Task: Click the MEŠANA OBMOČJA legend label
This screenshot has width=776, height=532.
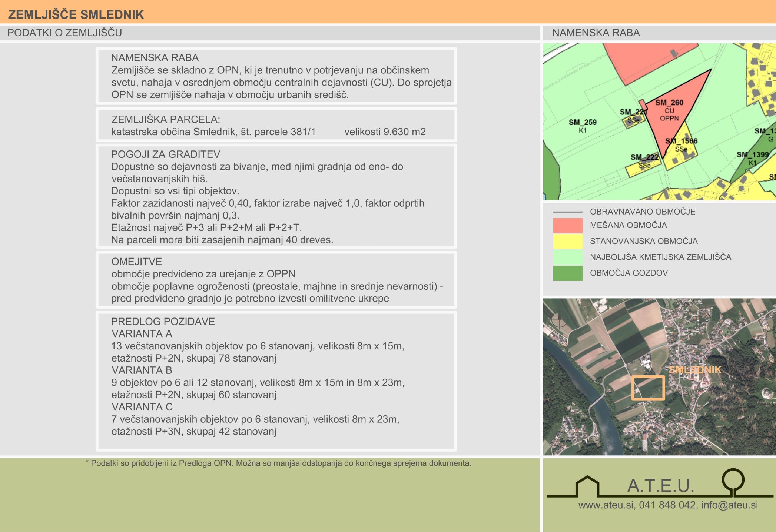Action: coord(629,225)
